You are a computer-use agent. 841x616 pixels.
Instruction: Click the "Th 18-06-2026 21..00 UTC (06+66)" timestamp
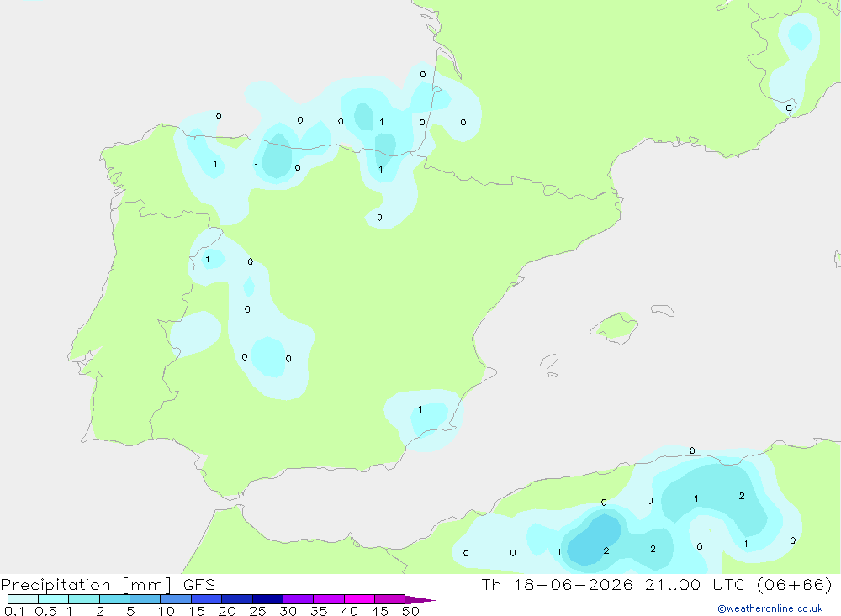[x=657, y=584]
